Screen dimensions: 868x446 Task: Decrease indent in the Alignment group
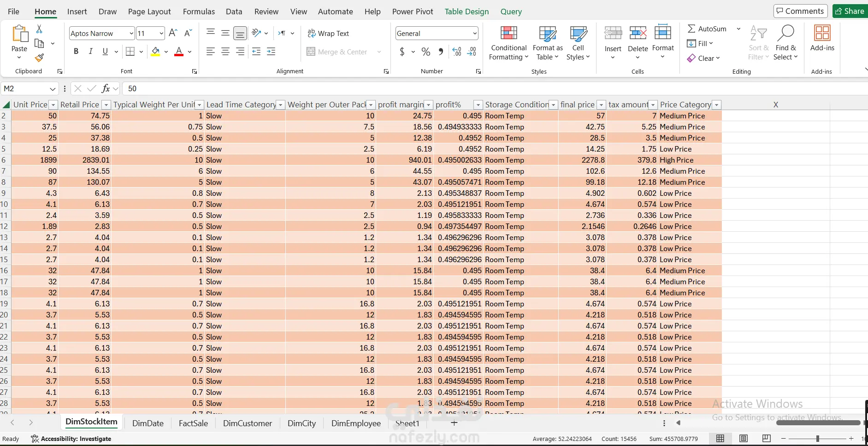tap(257, 52)
